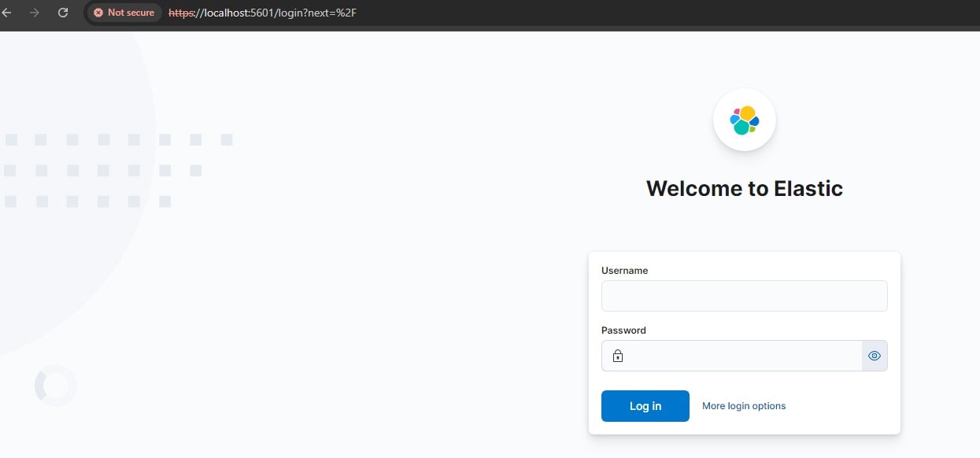Focus the Password input field
Viewport: 980px width, 458px height.
[x=731, y=356]
